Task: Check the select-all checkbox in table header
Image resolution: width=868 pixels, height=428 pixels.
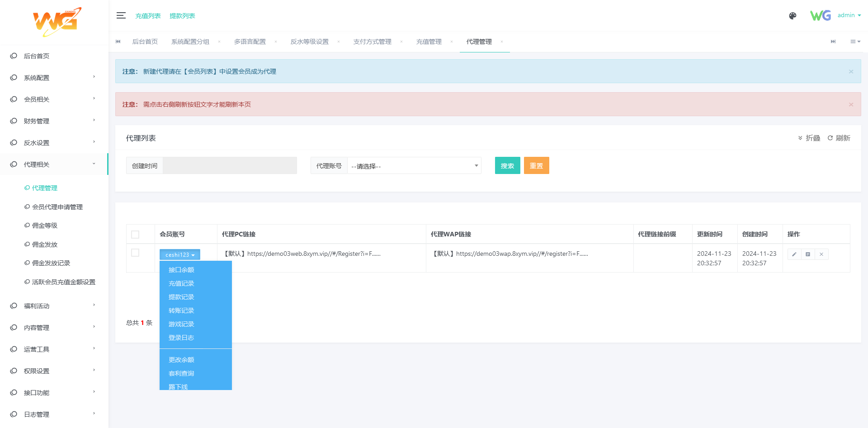Action: 135,235
